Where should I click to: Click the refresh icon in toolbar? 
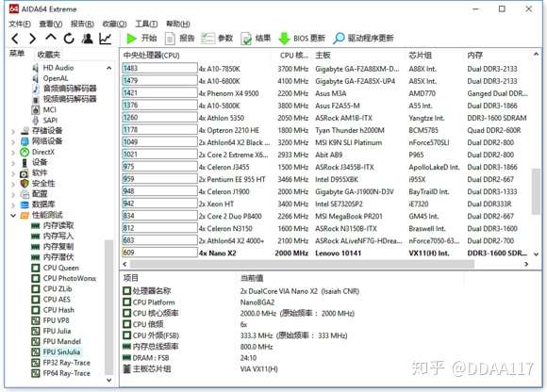tap(69, 39)
